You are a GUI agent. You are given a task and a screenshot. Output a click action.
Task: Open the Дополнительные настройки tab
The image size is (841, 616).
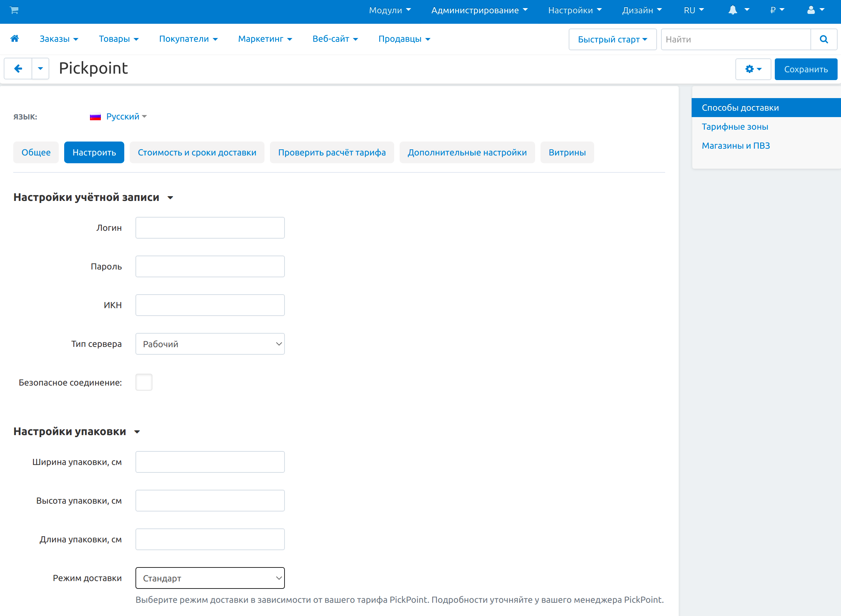click(x=467, y=152)
